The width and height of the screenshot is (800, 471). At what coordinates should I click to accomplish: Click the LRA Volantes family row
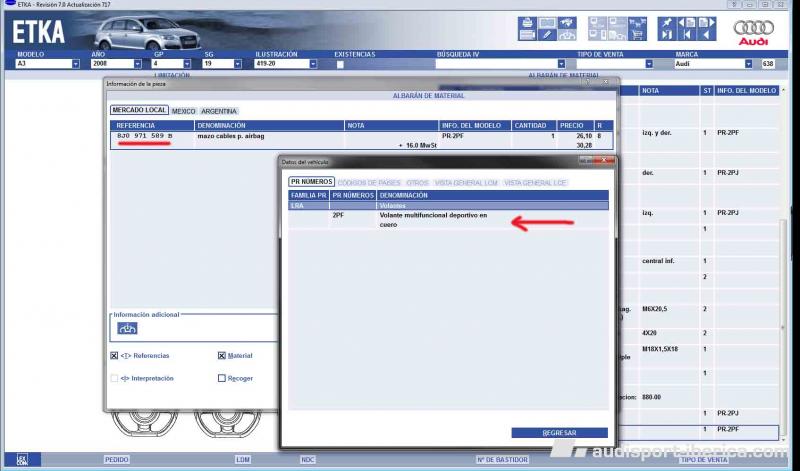(x=448, y=206)
